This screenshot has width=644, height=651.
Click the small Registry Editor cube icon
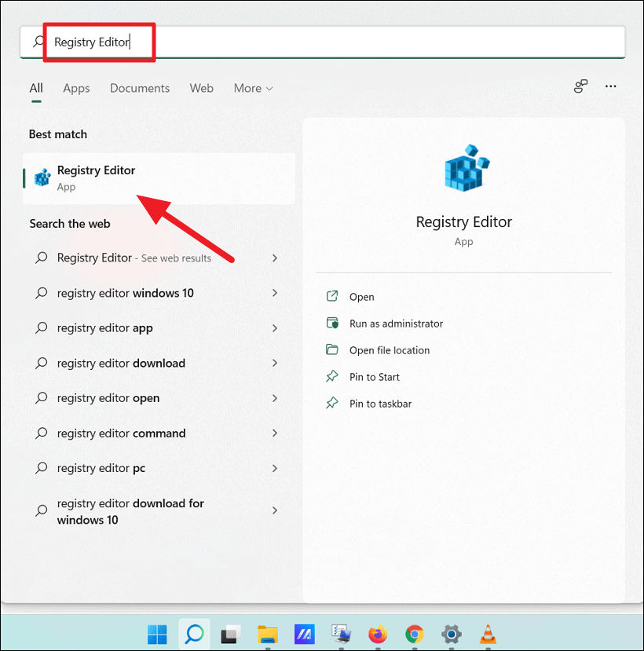42,178
